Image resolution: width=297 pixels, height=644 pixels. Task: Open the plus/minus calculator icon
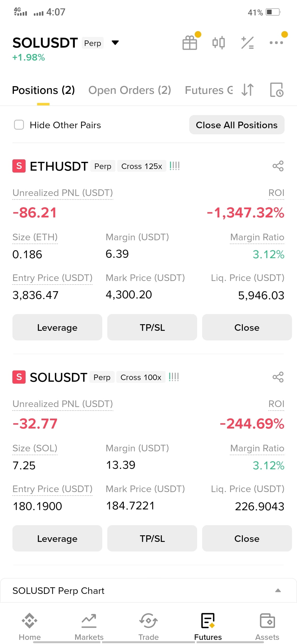[x=248, y=43]
